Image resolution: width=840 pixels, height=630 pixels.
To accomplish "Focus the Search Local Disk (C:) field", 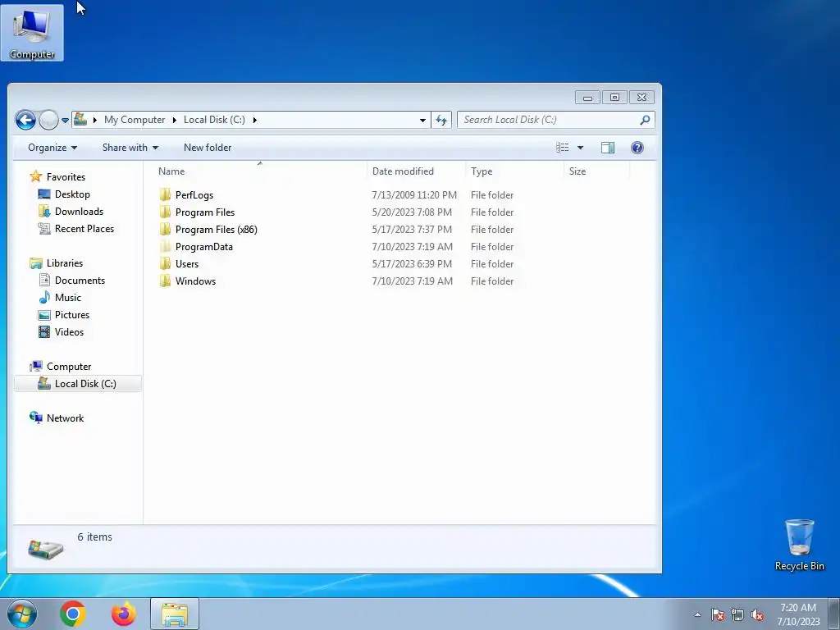I will [x=555, y=120].
